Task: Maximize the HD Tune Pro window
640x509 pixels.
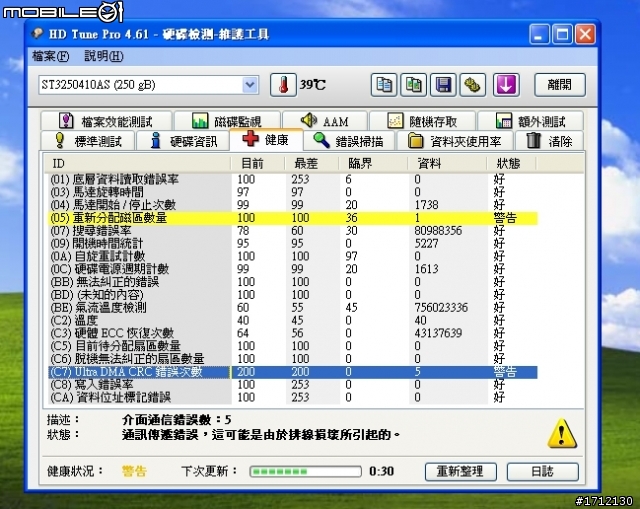Action: click(562, 34)
